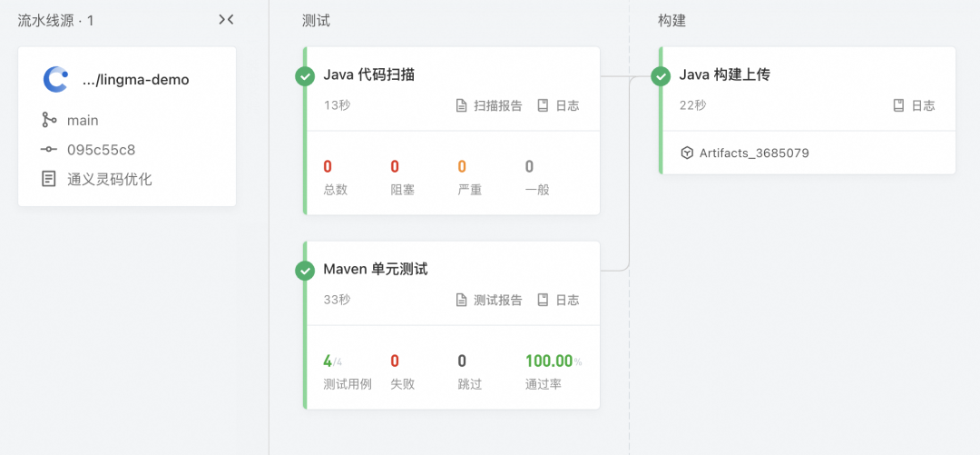Click the 严重 critical issue count
The image size is (980, 455).
(462, 166)
